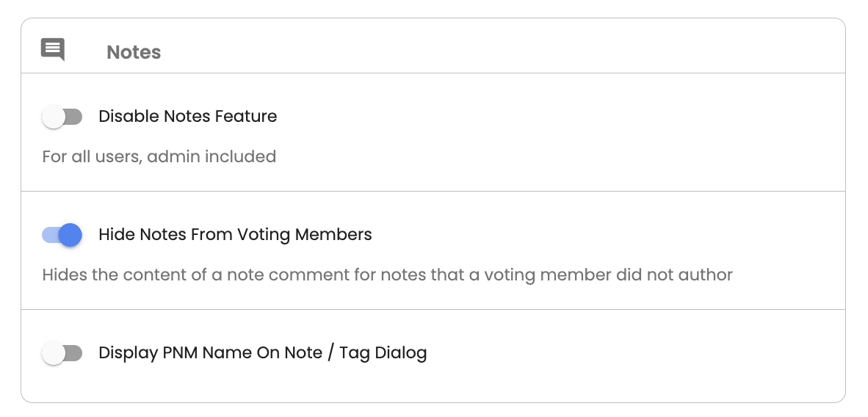
Task: Click the 'For all users, admin included' text
Action: [159, 156]
